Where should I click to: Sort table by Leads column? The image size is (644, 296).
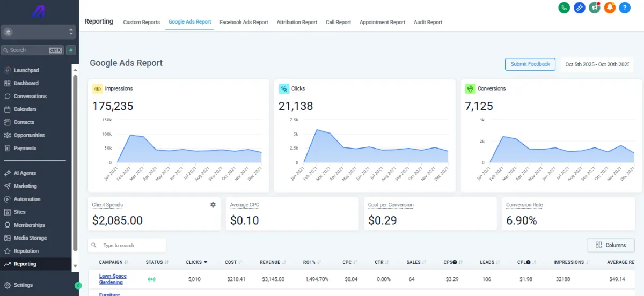tap(490, 262)
